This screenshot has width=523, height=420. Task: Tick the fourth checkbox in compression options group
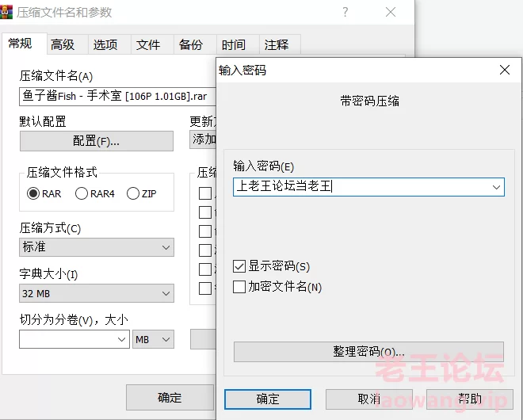(205, 250)
